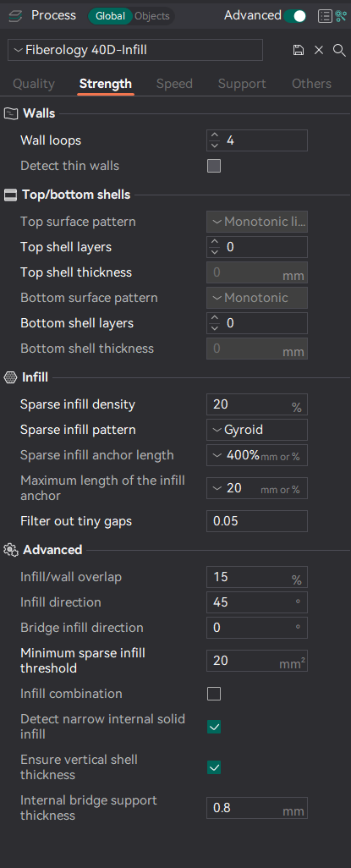The image size is (351, 868).
Task: Uncheck Detect narrow internal solid infill
Action: 214,726
